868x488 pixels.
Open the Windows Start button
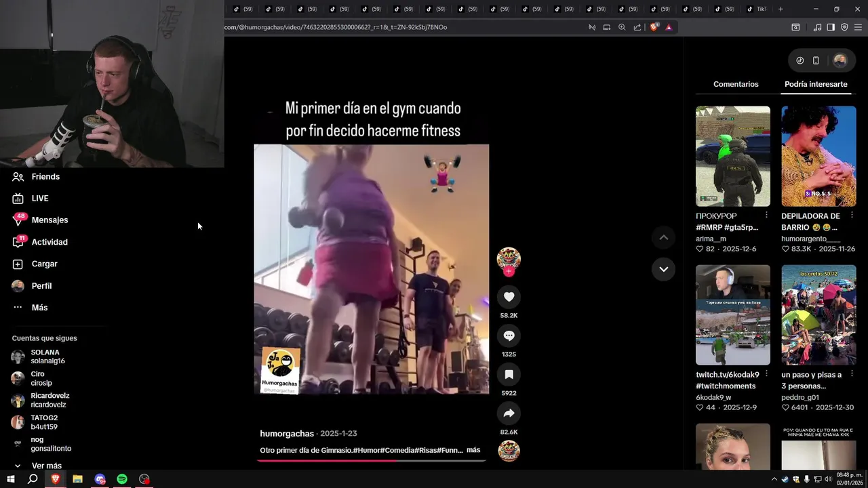(x=11, y=479)
